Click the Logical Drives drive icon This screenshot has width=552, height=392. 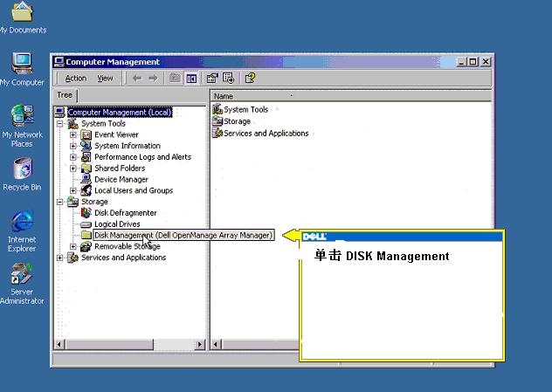[x=86, y=224]
